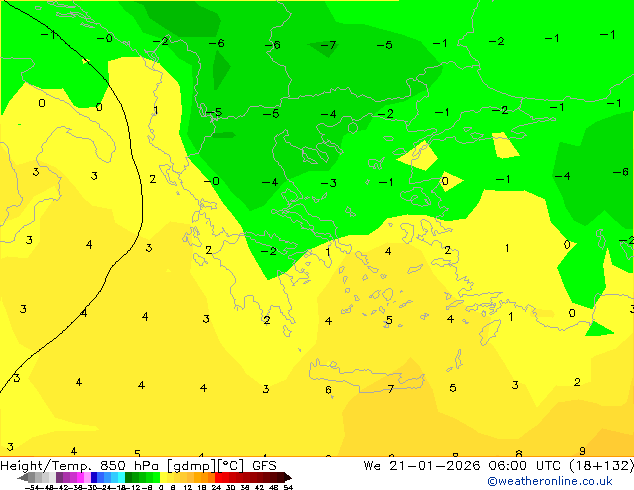This screenshot has width=634, height=490.
Task: Pick the yellow swatch in temperature legend
Action: click(x=164, y=478)
